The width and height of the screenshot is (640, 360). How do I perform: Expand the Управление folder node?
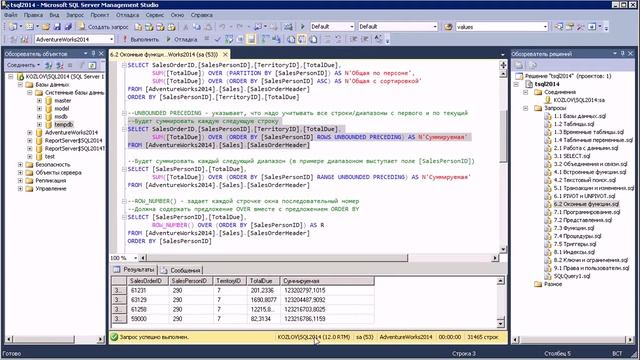pos(20,189)
